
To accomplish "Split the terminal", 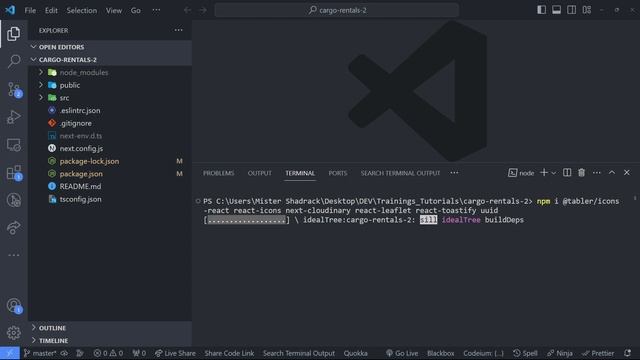I will pos(567,173).
